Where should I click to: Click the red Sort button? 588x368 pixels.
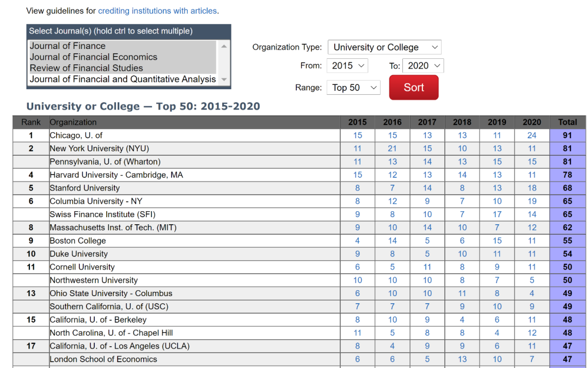pyautogui.click(x=414, y=88)
